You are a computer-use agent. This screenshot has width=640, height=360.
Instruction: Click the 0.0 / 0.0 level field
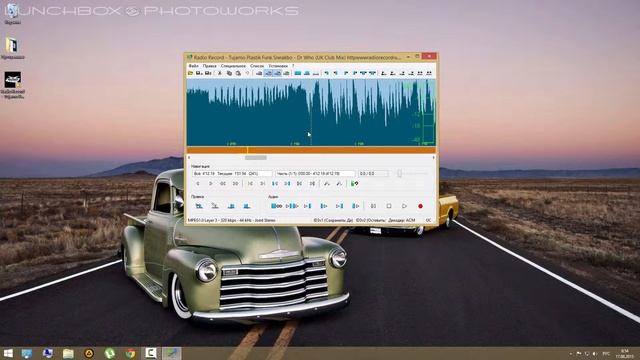(x=373, y=173)
